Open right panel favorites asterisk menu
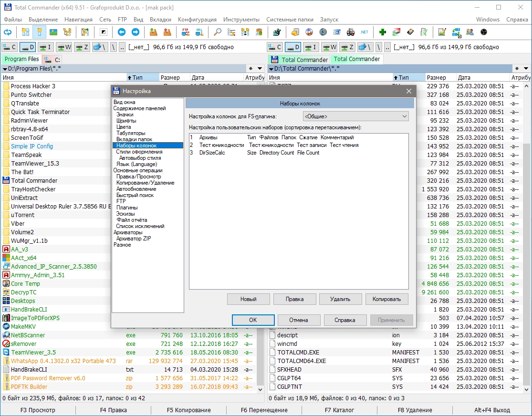Image resolution: width=532 pixels, height=416 pixels. pos(516,69)
